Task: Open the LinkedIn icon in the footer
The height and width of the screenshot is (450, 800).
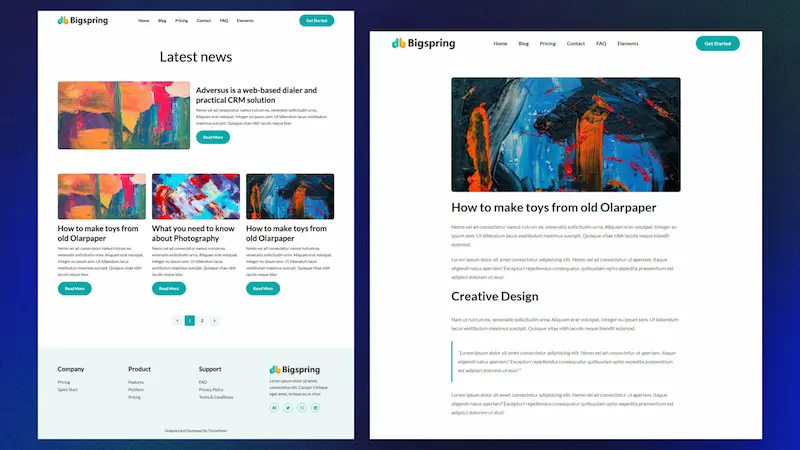Action: coord(315,408)
